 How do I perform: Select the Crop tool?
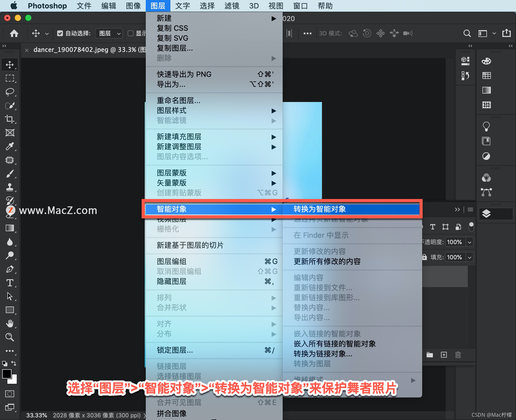(10, 119)
